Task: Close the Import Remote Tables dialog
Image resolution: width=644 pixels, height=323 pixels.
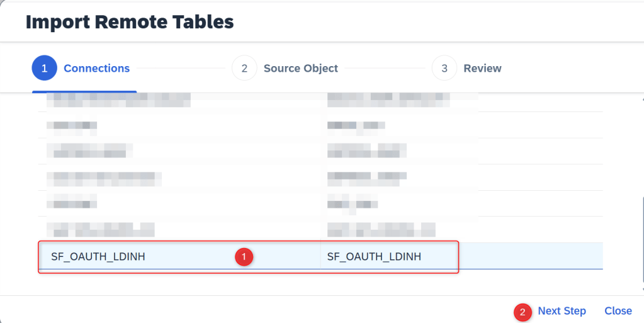Action: pos(618,311)
